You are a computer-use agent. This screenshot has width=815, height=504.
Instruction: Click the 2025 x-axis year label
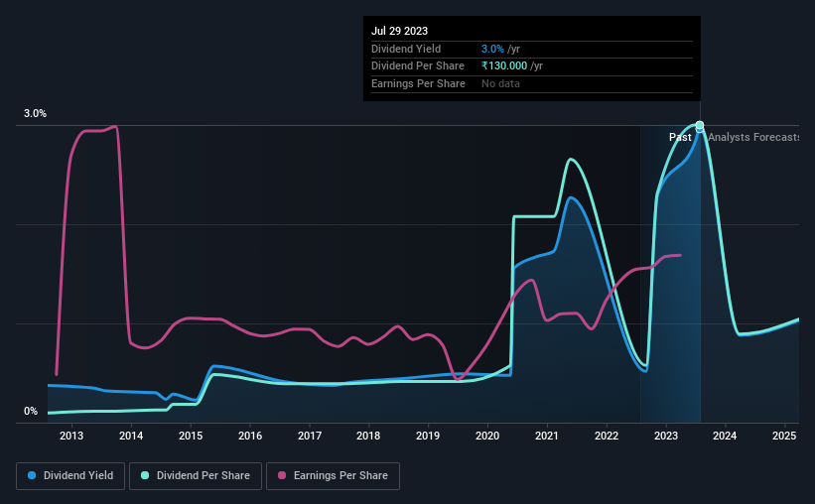click(x=784, y=436)
